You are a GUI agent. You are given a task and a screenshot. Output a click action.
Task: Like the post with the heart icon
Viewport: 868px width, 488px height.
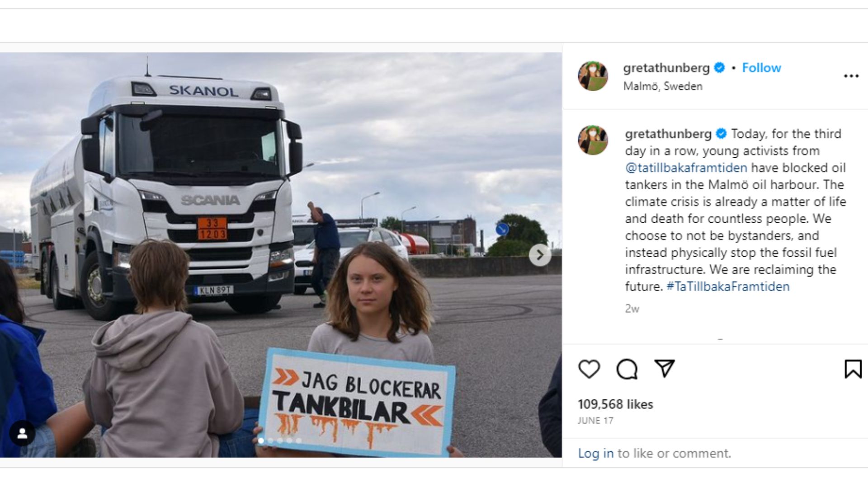[589, 369]
